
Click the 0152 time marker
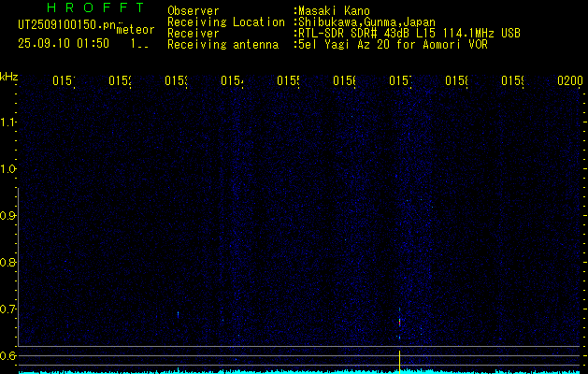point(120,80)
